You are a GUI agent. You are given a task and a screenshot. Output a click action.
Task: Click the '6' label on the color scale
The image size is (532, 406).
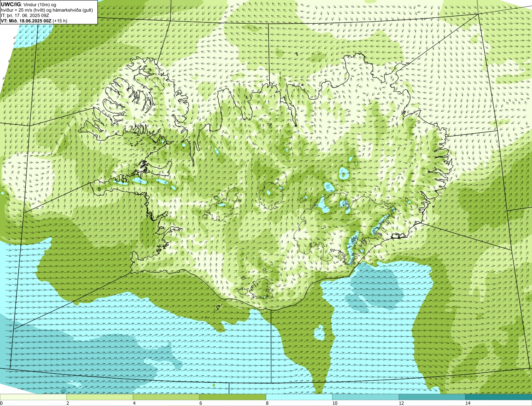click(x=200, y=403)
